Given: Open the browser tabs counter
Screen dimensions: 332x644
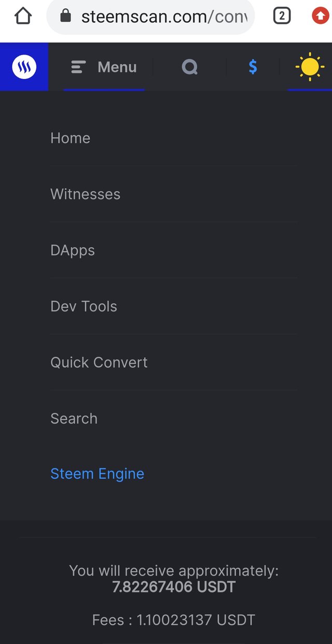Looking at the screenshot, I should [282, 17].
